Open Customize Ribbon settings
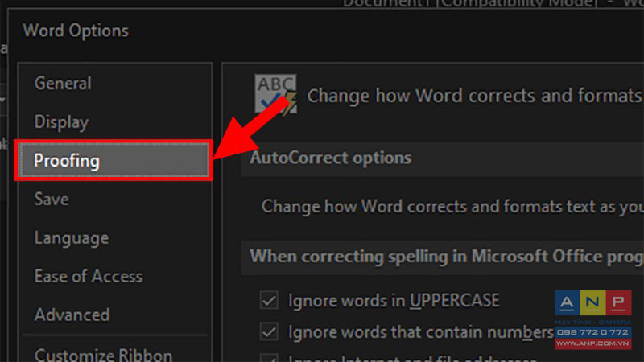 tap(104, 355)
